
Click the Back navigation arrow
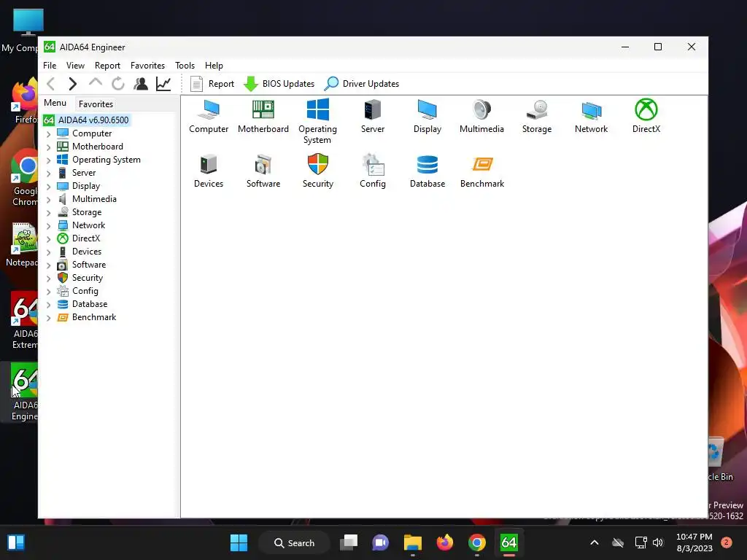coord(51,84)
